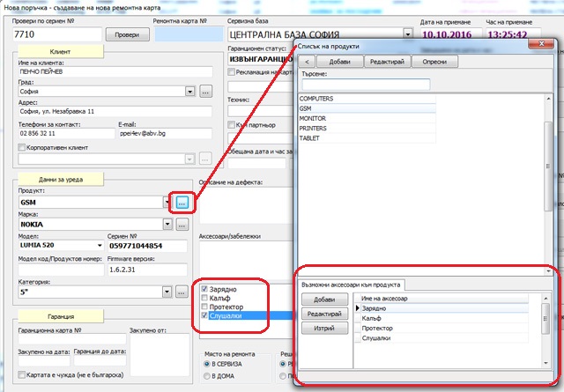Viewport: 564px width, 392px height.
Task: Select MONITOR in the product list
Action: [313, 117]
